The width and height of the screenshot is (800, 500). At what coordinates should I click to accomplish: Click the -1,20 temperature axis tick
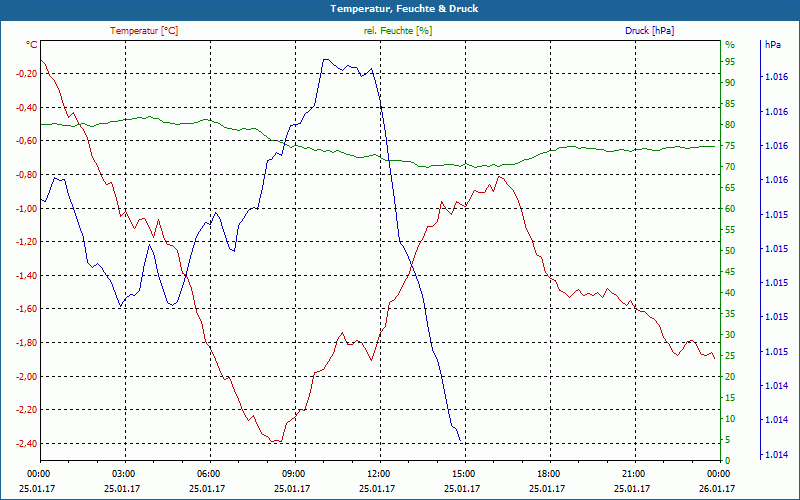coord(27,242)
